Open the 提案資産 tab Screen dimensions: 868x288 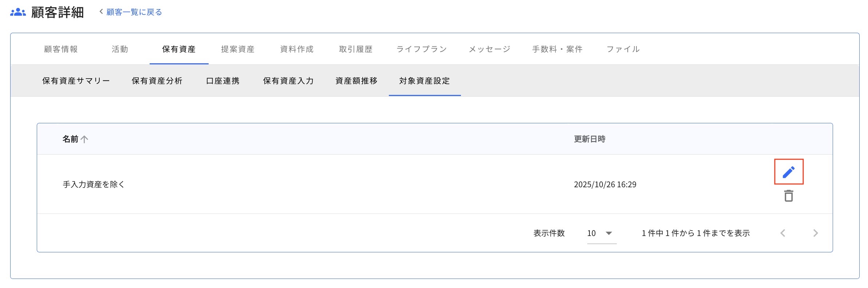(x=238, y=49)
